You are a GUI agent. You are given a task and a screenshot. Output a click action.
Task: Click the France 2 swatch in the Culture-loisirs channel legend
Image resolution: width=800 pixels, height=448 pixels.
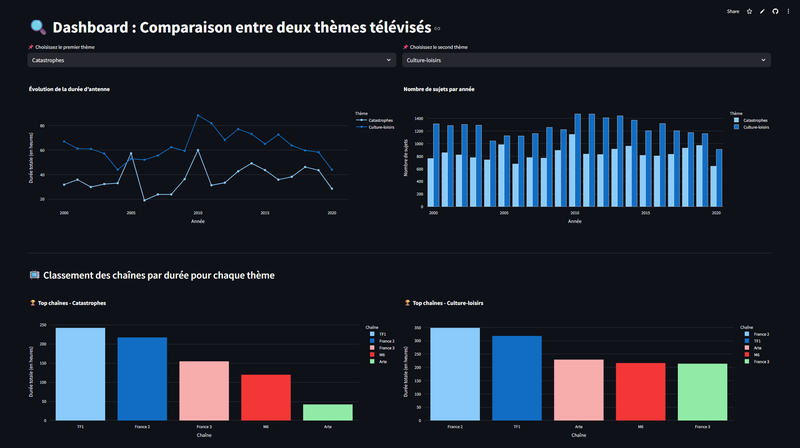tap(745, 334)
